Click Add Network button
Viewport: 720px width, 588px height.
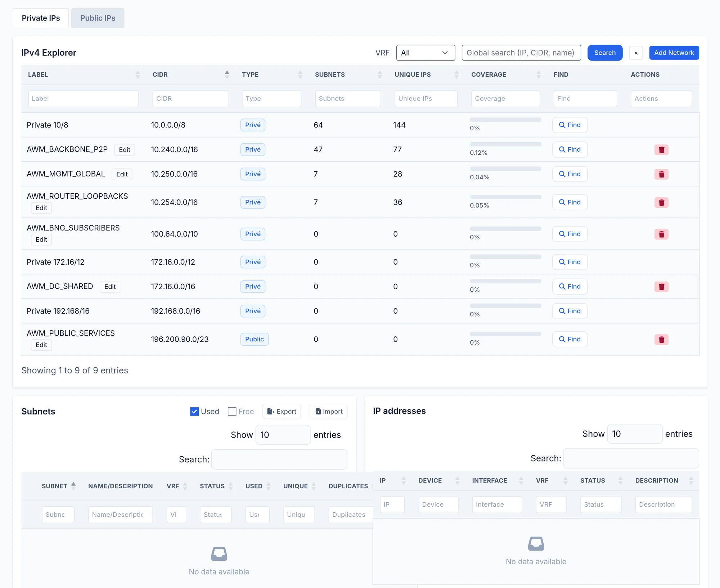(674, 53)
